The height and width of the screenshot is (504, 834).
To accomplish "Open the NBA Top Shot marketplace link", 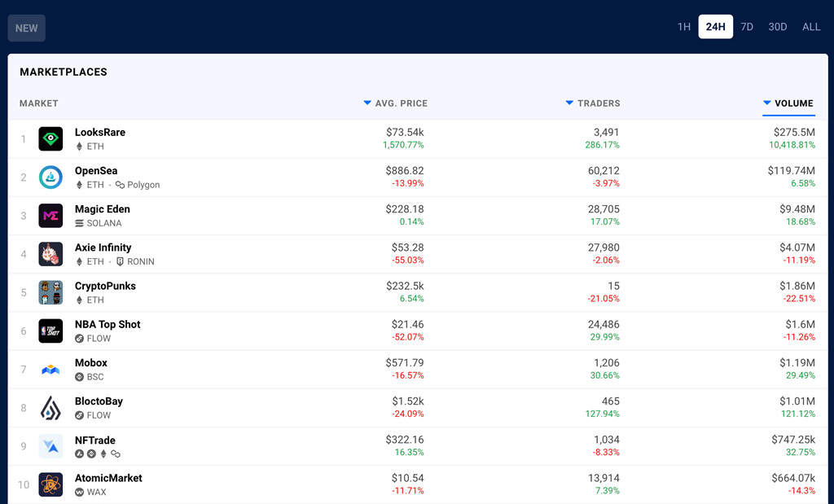I will tap(108, 324).
